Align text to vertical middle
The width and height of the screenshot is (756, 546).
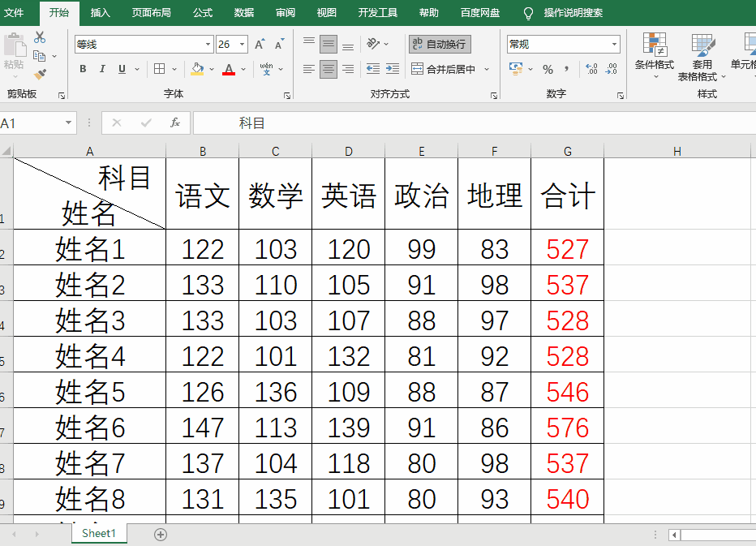click(x=329, y=45)
